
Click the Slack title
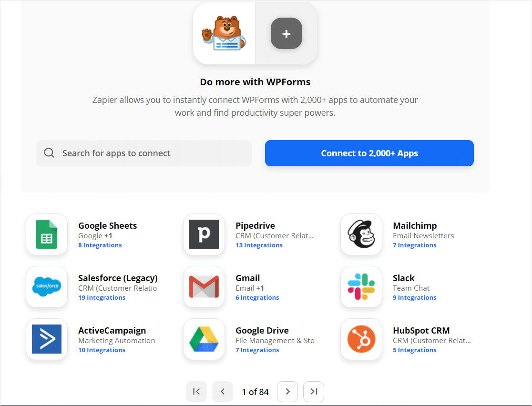[x=403, y=278]
